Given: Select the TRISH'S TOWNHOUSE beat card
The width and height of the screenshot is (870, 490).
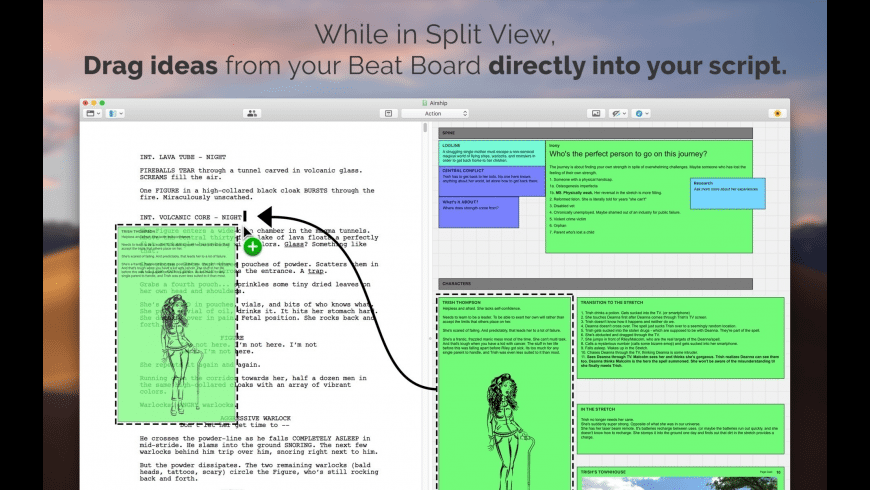Looking at the screenshot, I should (x=681, y=478).
